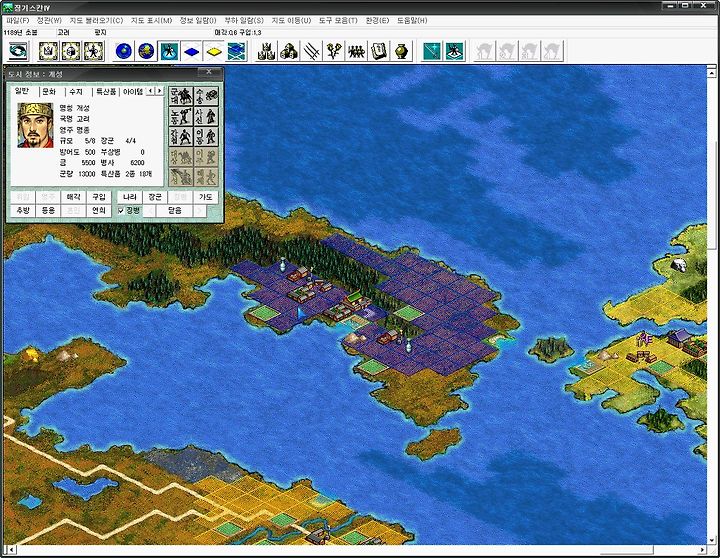The width and height of the screenshot is (720, 558).
Task: Click the 장군 button
Action: pyautogui.click(x=155, y=197)
